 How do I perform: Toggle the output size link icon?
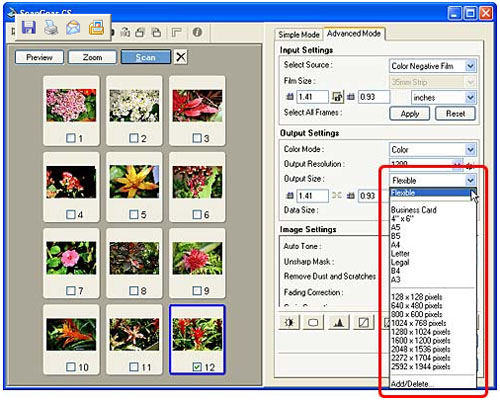coord(337,195)
